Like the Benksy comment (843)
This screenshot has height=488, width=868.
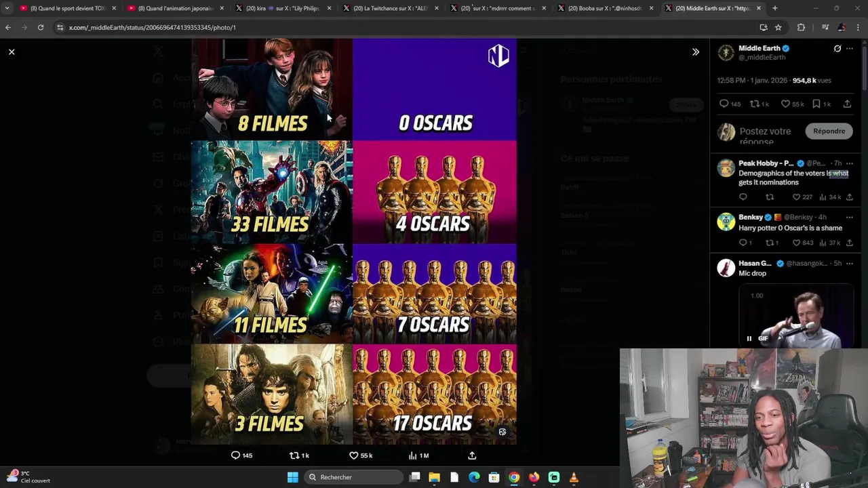coord(796,243)
